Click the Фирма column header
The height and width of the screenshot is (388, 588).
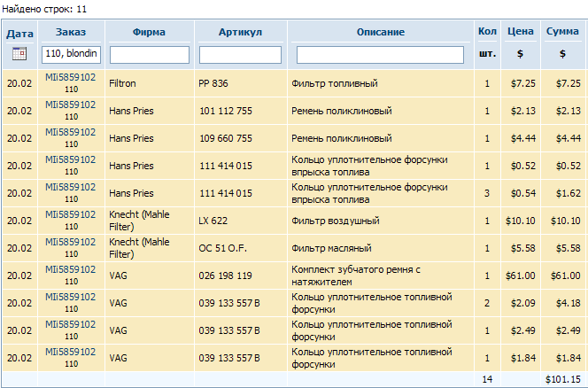149,32
